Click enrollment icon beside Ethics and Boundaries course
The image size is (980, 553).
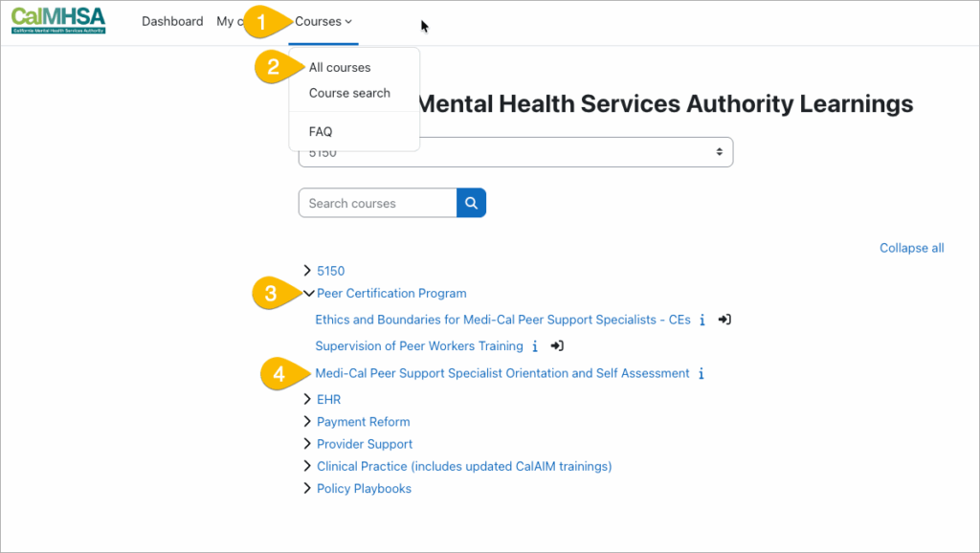click(x=724, y=320)
